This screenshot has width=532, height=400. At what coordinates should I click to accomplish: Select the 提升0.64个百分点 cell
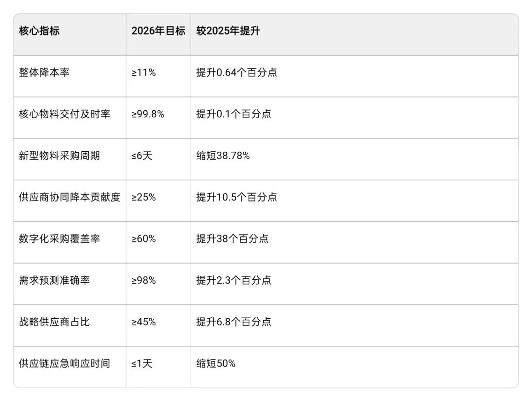coord(236,73)
